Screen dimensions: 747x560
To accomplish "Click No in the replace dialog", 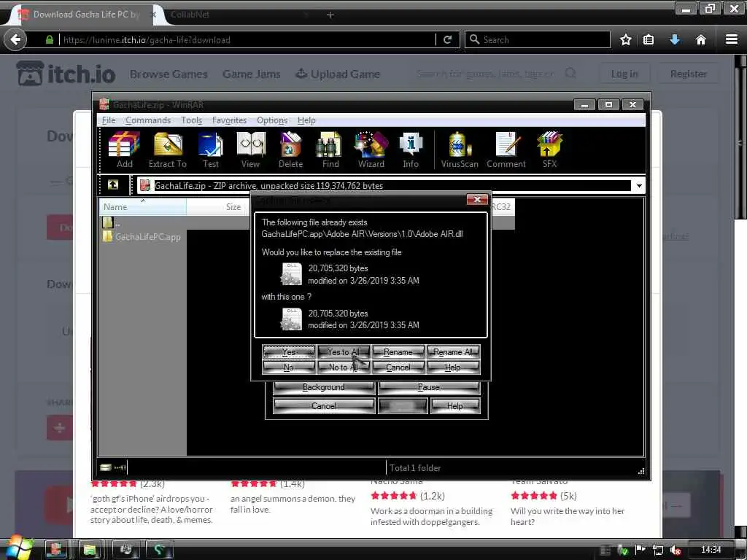I will (289, 367).
